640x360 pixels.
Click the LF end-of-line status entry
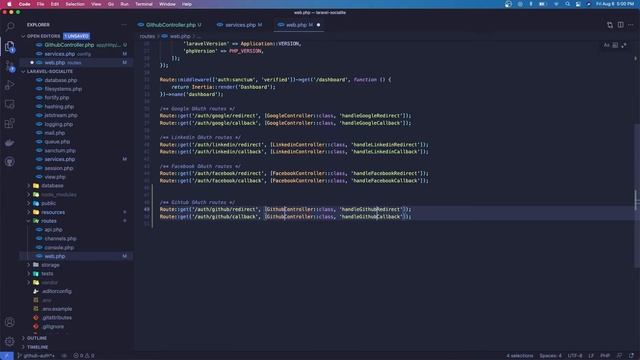(591, 356)
